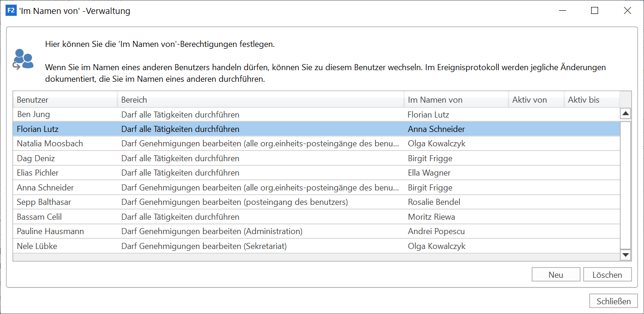Image resolution: width=644 pixels, height=314 pixels.
Task: Sort by the Im Namen von column
Action: 456,100
